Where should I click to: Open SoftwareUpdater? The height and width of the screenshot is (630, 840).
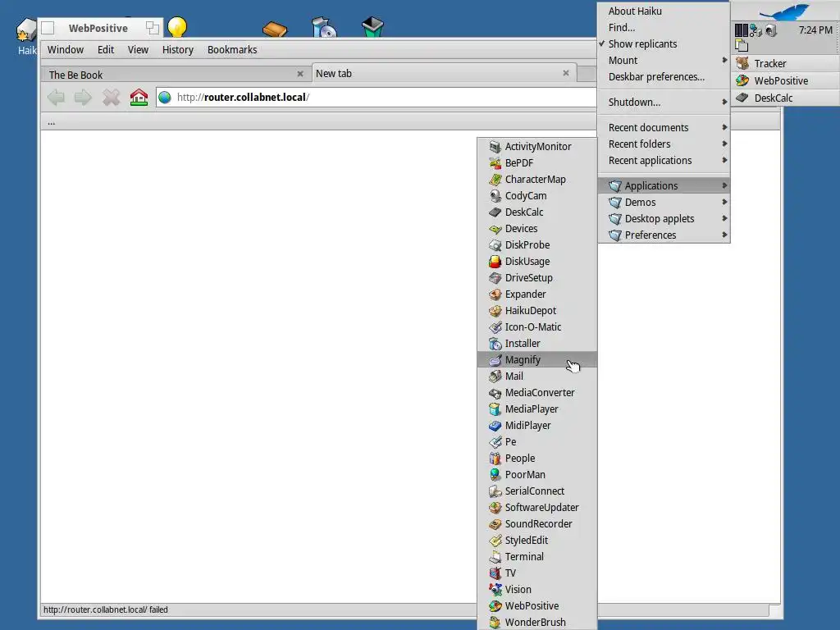[x=536, y=507]
